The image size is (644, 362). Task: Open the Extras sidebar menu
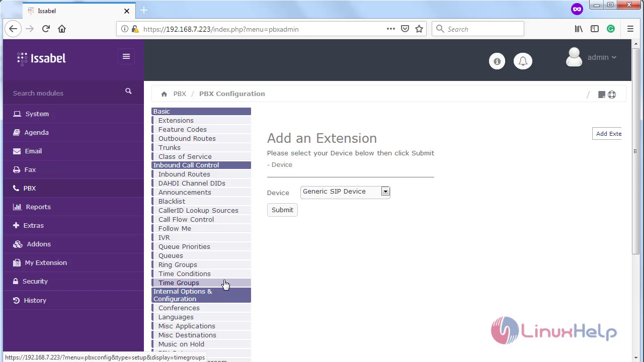click(x=73, y=225)
